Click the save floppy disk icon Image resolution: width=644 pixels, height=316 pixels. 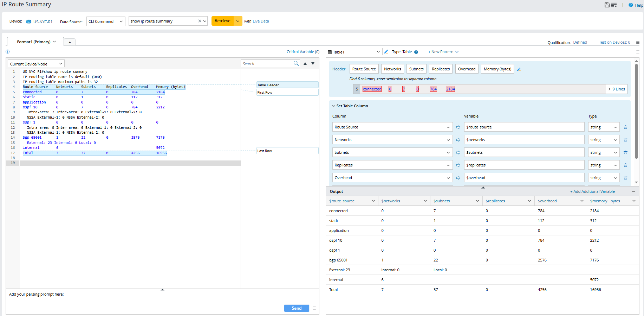coord(607,5)
